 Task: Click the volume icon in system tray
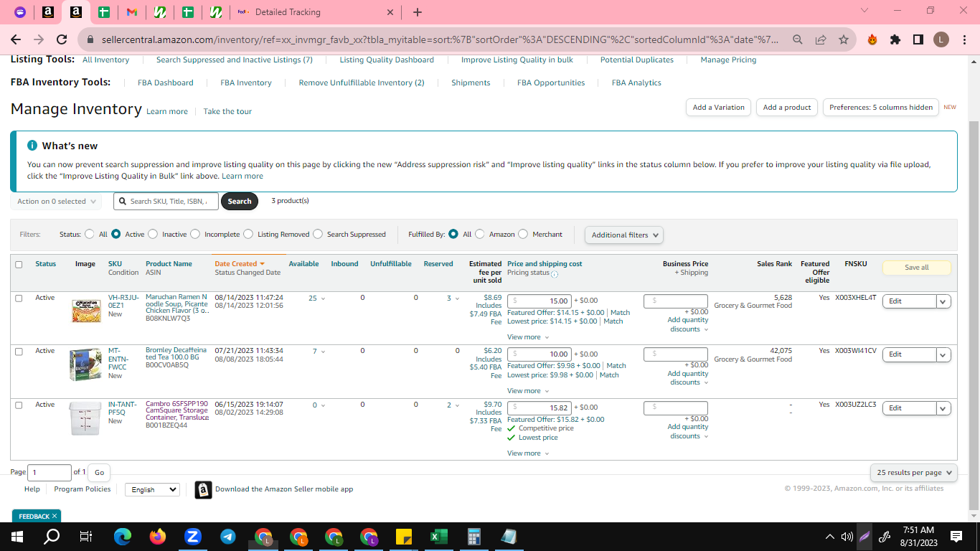pos(847,537)
